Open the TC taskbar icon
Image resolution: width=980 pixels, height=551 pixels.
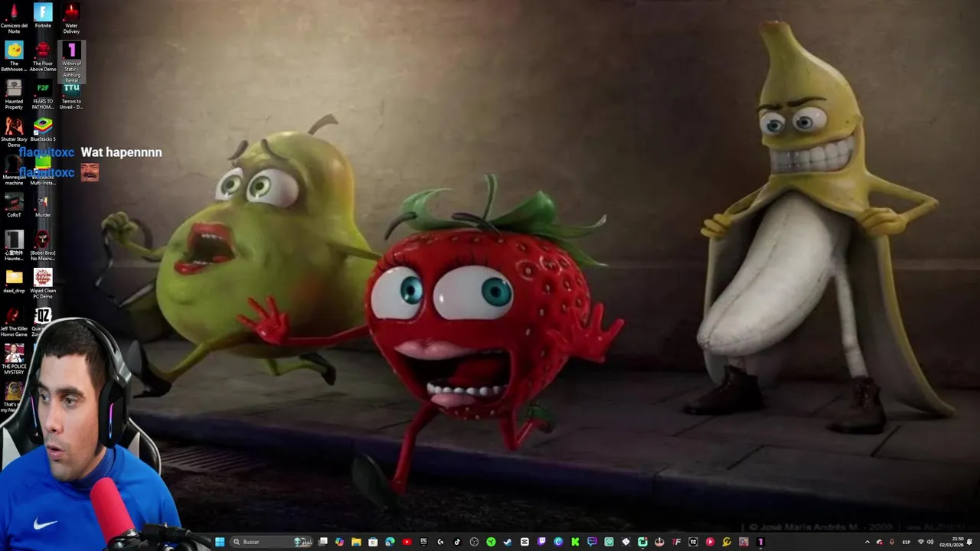[x=693, y=542]
